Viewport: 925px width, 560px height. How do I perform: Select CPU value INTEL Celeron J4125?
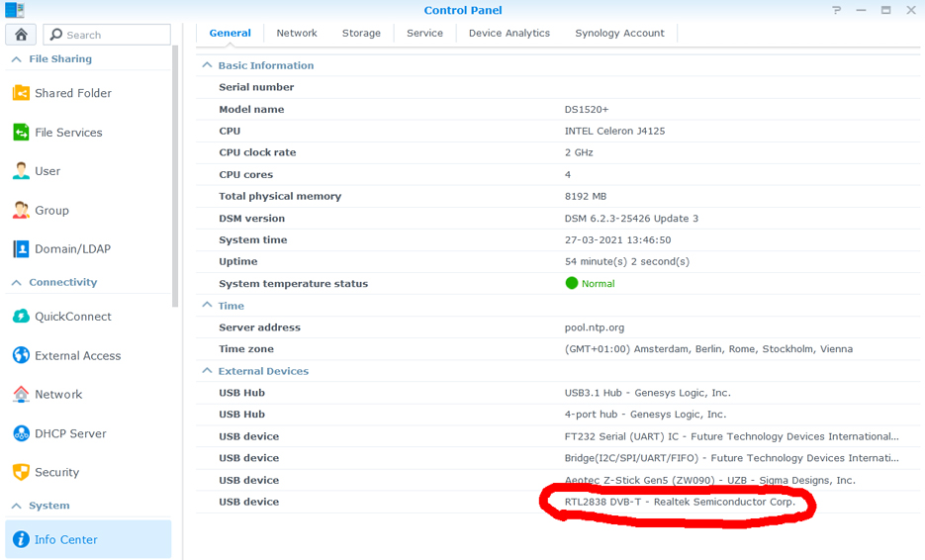(x=614, y=131)
